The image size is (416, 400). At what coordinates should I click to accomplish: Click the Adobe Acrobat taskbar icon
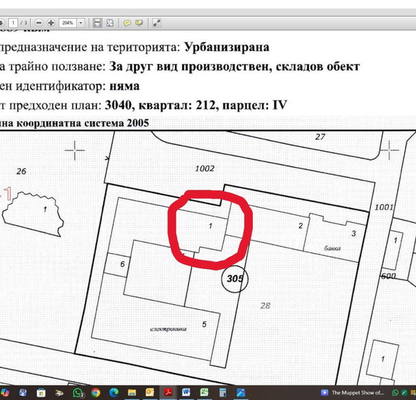(x=168, y=392)
